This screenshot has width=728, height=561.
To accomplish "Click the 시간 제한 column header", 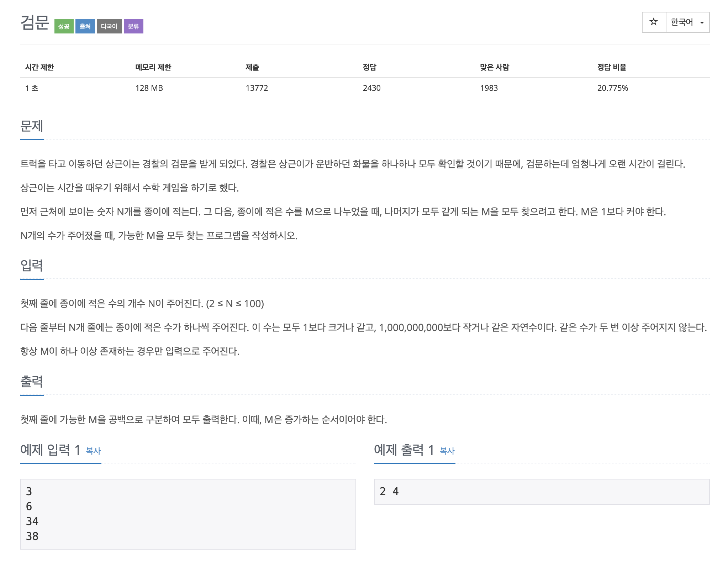I will (39, 67).
